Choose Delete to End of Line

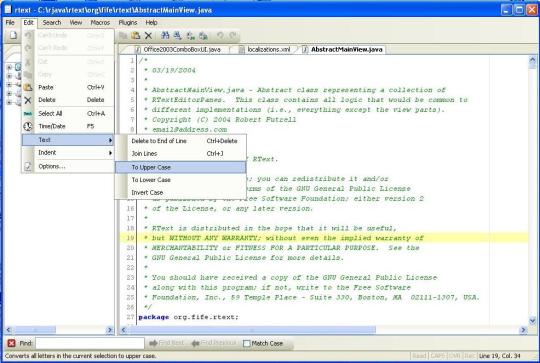click(x=180, y=141)
